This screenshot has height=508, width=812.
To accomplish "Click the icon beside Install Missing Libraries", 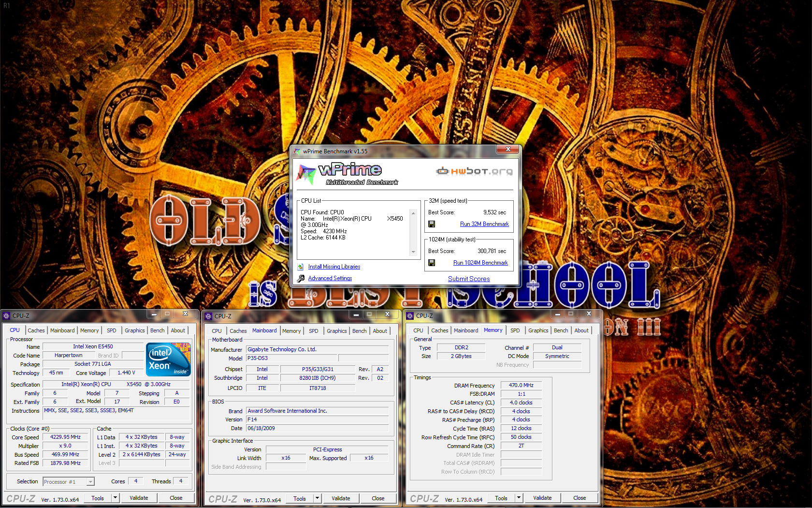I will click(x=301, y=267).
